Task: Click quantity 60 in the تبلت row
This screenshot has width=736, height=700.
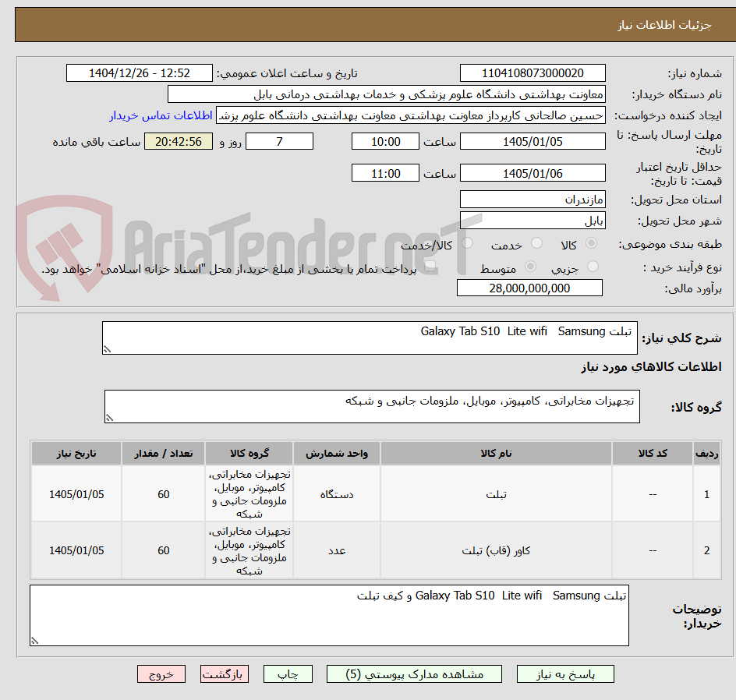Action: (x=164, y=494)
